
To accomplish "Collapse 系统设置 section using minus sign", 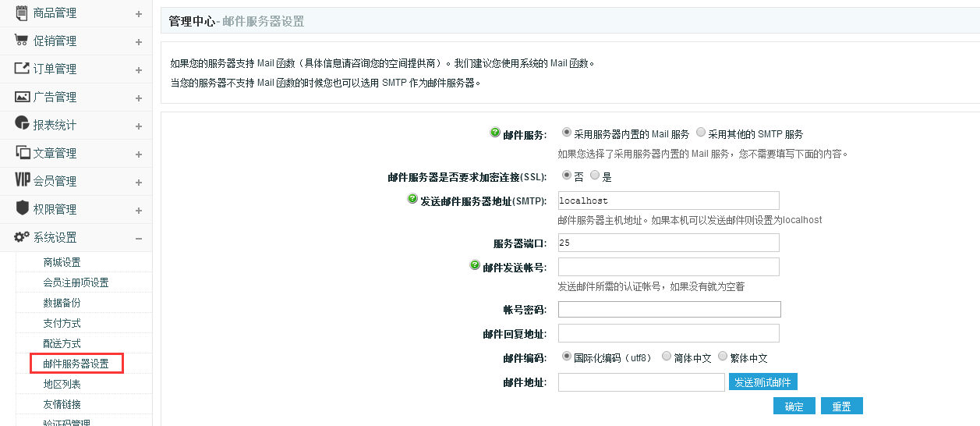I will pyautogui.click(x=138, y=239).
